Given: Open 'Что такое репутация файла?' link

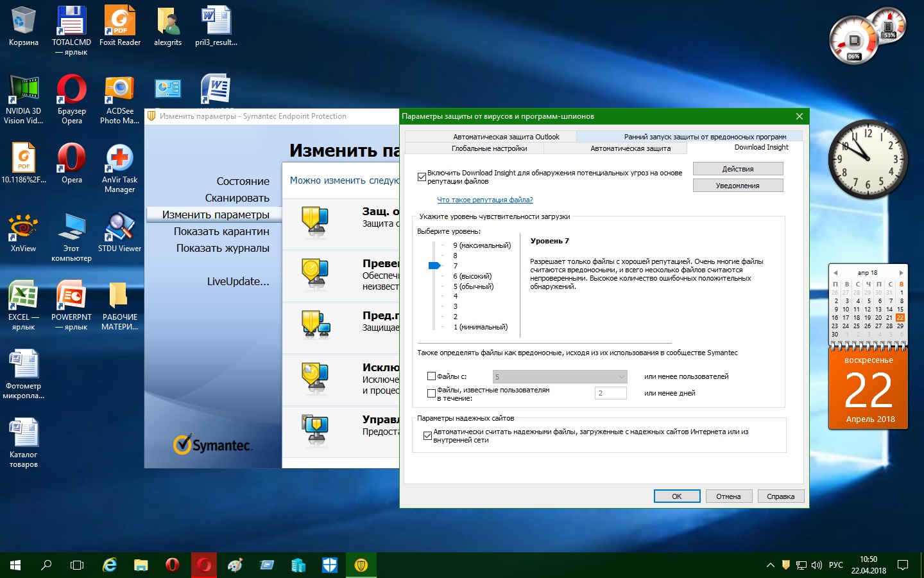Looking at the screenshot, I should tap(484, 200).
